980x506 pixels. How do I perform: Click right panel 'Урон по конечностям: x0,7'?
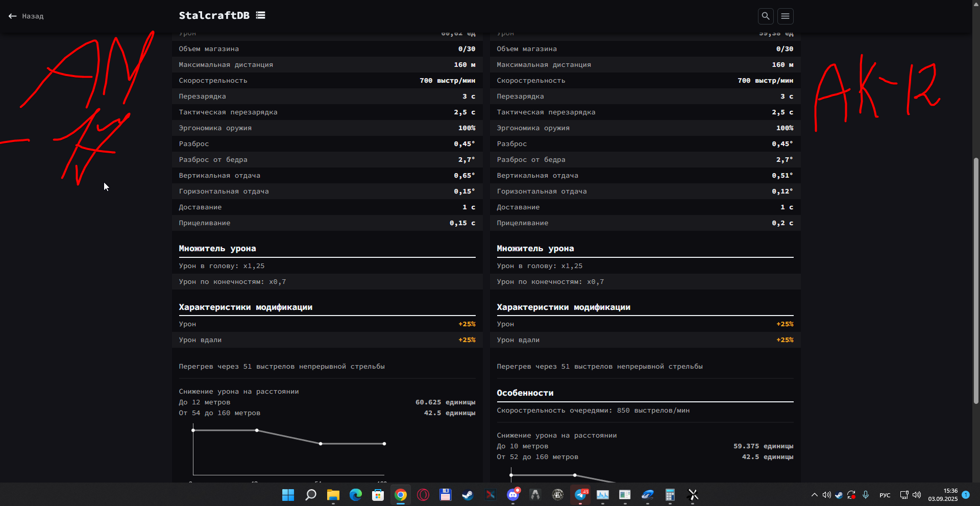[550, 282]
